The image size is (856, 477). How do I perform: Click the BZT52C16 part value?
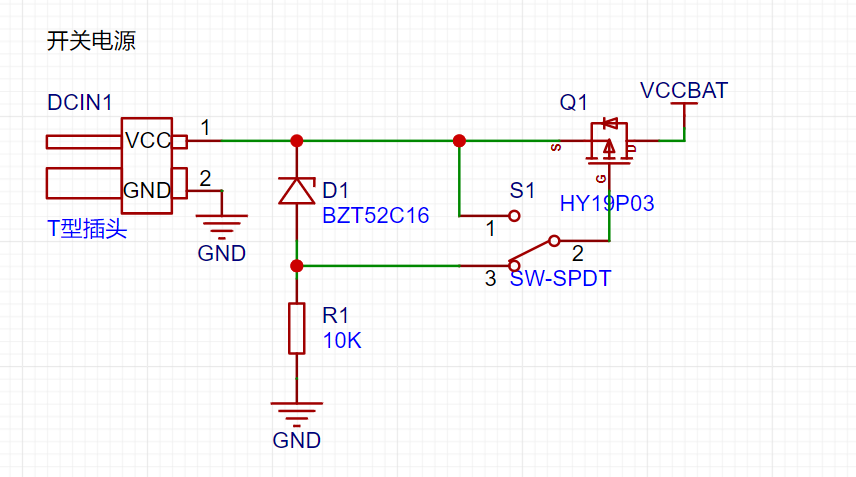(376, 216)
